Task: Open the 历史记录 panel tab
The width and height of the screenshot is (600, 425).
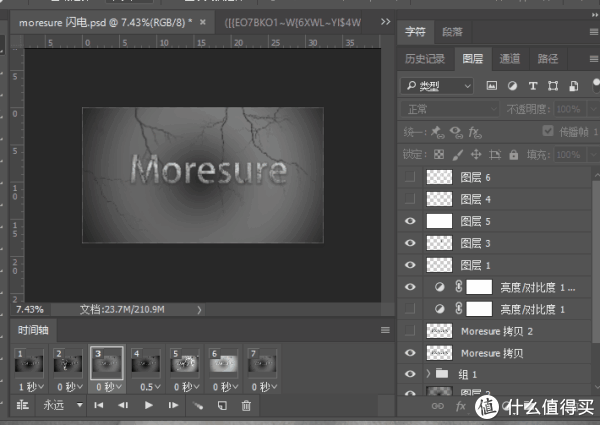Action: pos(424,59)
